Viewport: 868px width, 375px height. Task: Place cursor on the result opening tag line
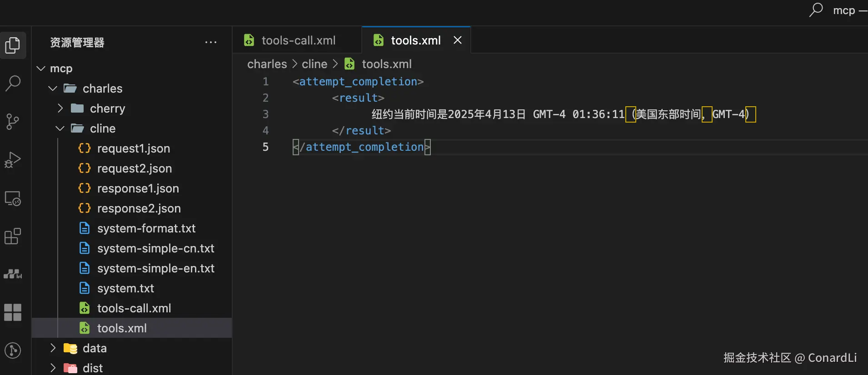[358, 98]
